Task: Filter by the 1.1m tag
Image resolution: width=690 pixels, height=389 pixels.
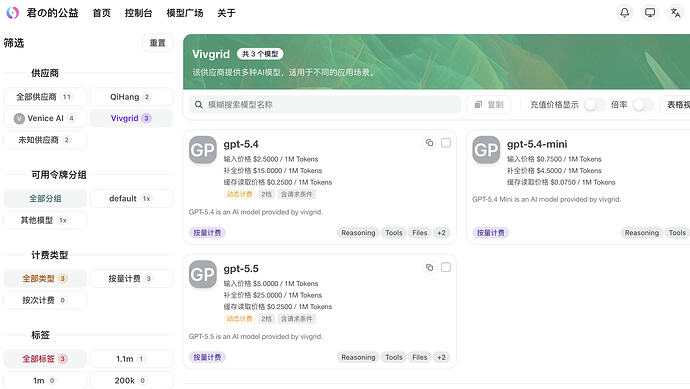Action: pos(131,359)
